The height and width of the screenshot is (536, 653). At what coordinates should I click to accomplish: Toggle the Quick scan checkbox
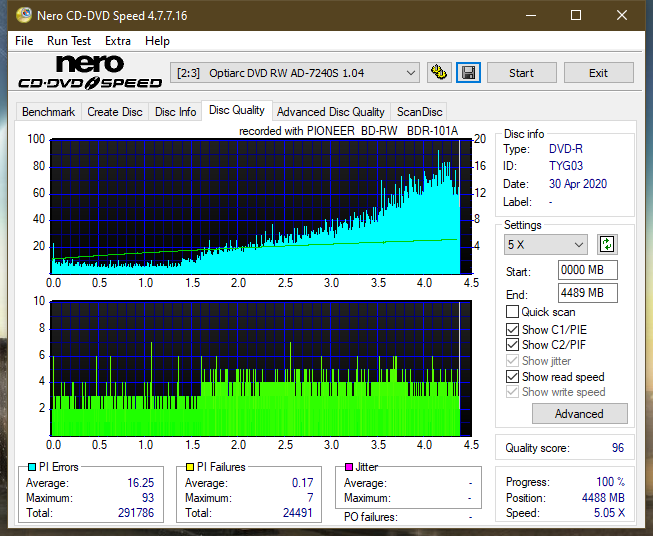[512, 312]
